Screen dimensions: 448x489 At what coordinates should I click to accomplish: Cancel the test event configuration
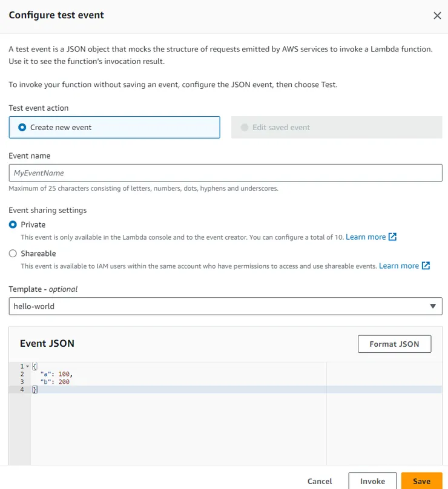320,481
